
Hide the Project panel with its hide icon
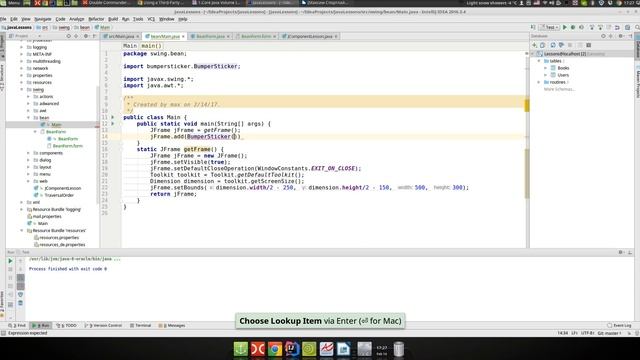pos(94,36)
